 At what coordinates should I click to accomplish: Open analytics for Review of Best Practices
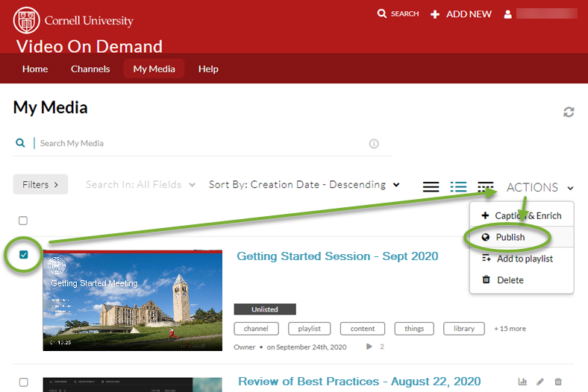522,382
